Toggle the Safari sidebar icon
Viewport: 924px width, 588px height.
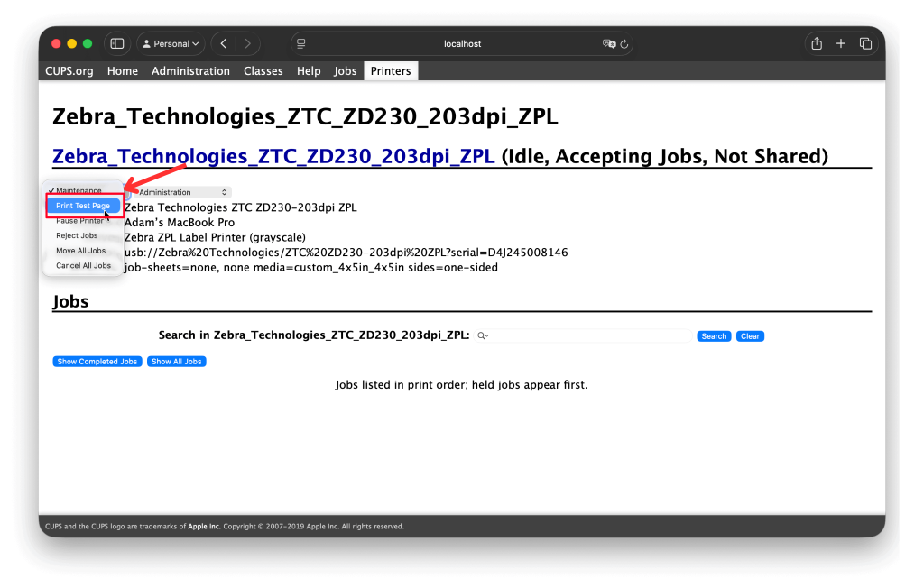coord(116,43)
